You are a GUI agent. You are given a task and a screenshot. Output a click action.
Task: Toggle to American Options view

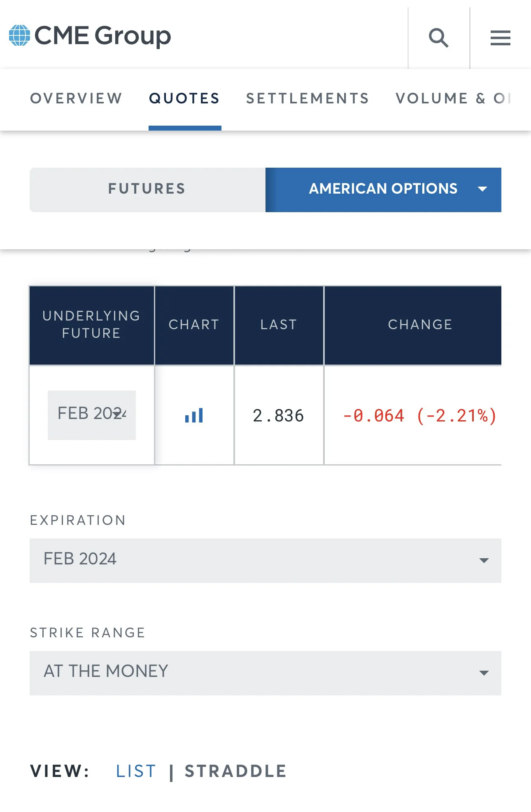[x=383, y=190]
